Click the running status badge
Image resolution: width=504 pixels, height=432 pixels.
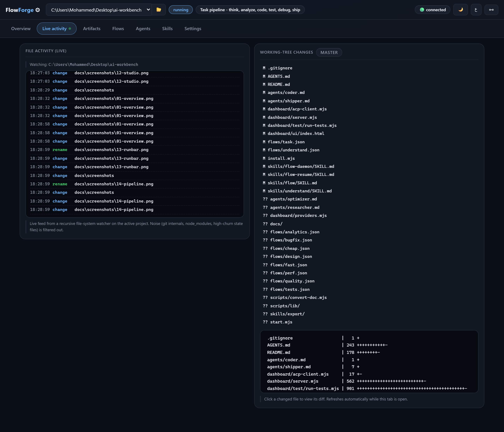pyautogui.click(x=181, y=10)
